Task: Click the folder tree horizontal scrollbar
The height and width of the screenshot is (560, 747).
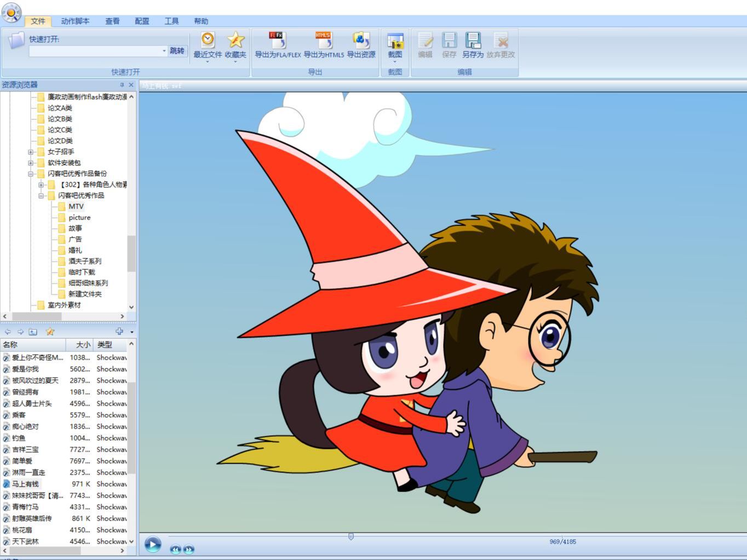Action: tap(64, 316)
